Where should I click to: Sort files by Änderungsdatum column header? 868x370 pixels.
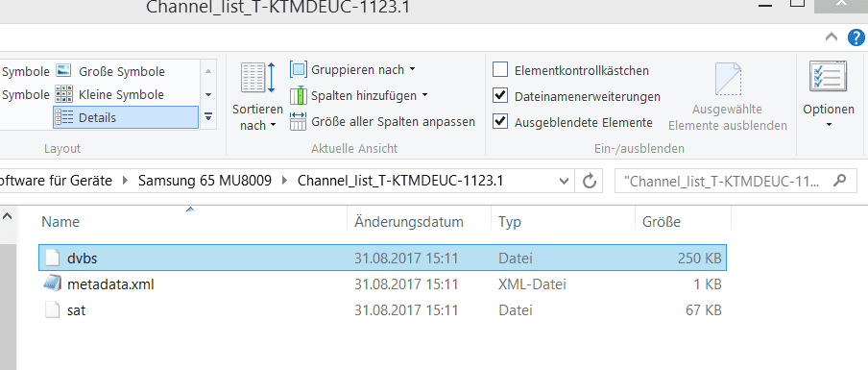pos(408,222)
